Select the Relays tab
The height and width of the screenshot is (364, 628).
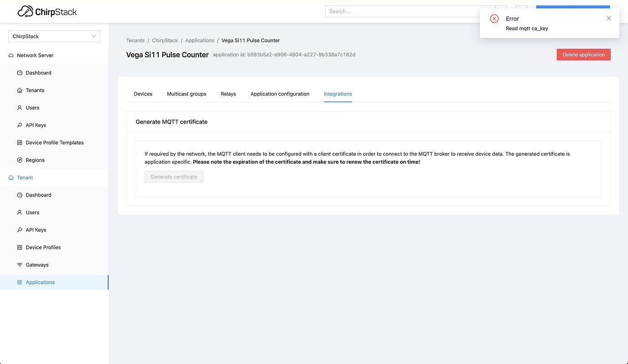228,94
